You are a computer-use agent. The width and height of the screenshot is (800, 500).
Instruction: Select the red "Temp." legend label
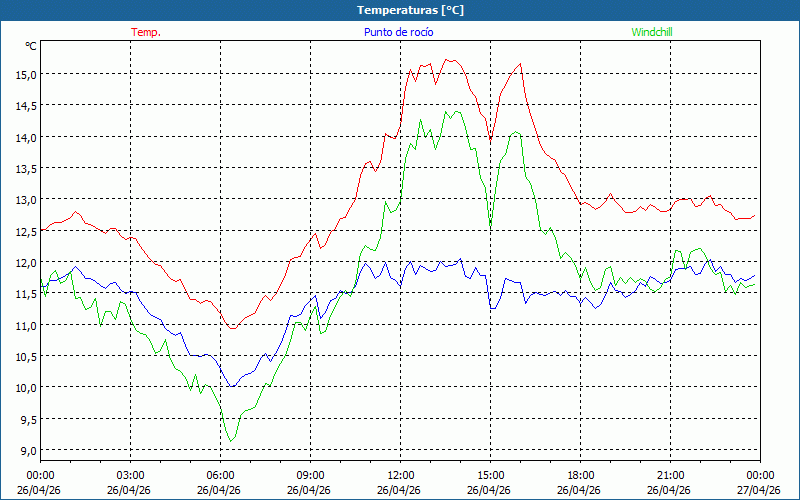click(146, 32)
